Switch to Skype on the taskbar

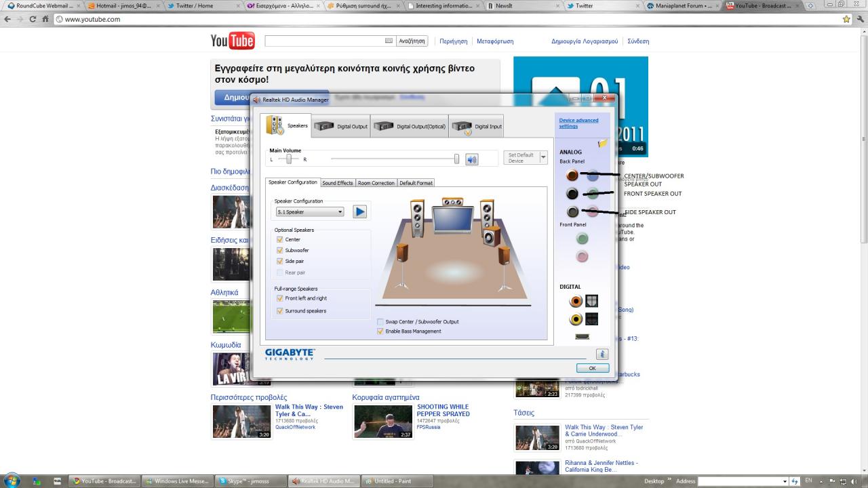(x=250, y=481)
